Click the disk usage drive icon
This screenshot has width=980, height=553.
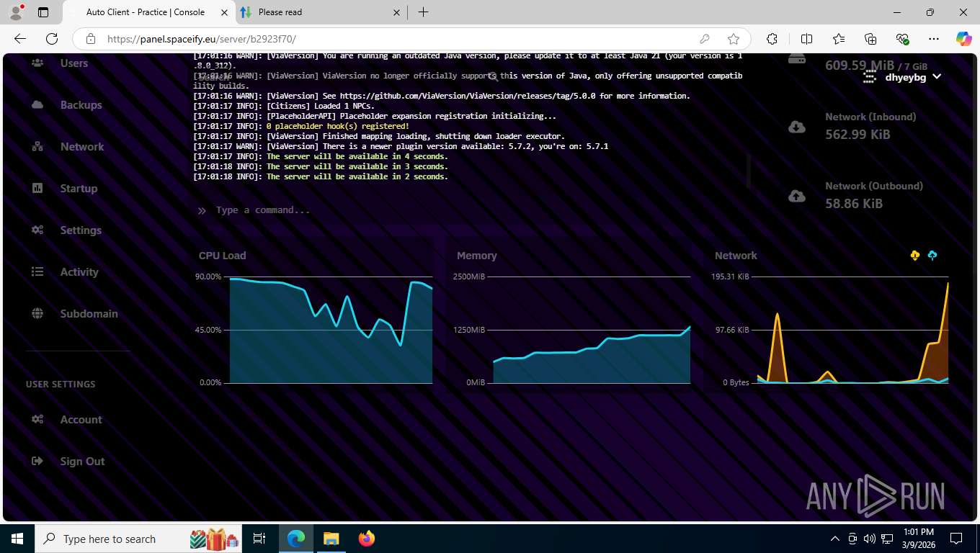pos(797,59)
